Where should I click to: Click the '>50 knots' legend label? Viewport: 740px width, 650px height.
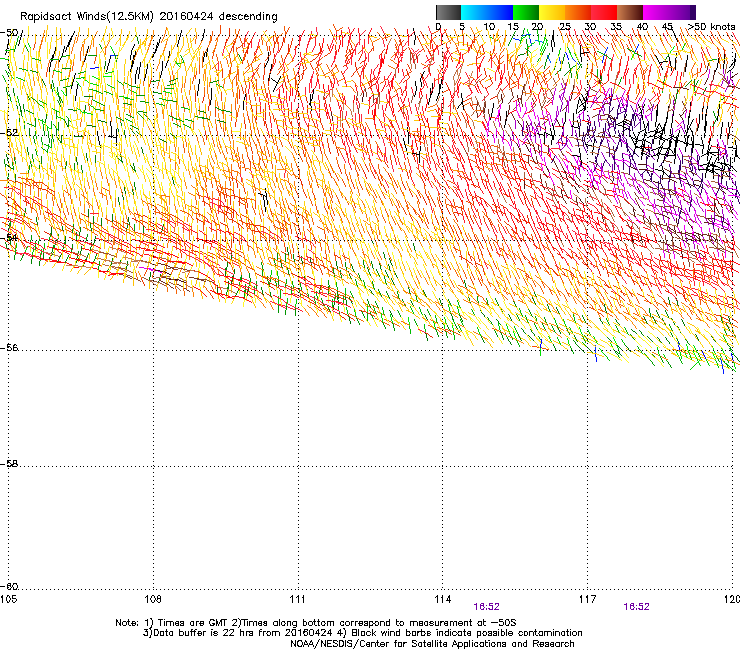pos(711,27)
